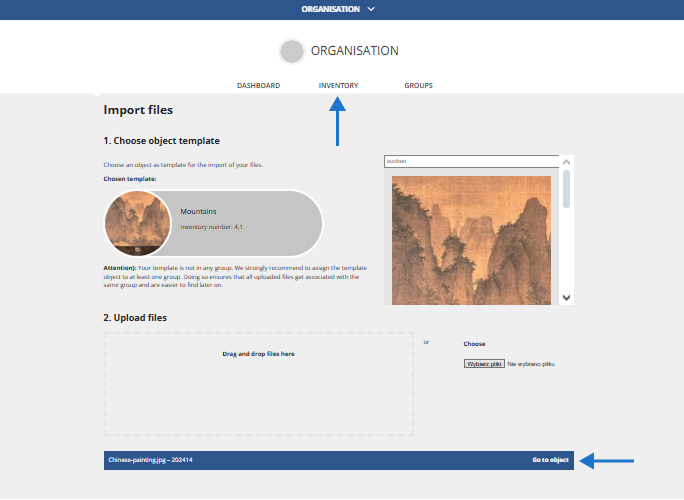Select the large mountain painting in template list
The image size is (684, 500).
point(470,240)
